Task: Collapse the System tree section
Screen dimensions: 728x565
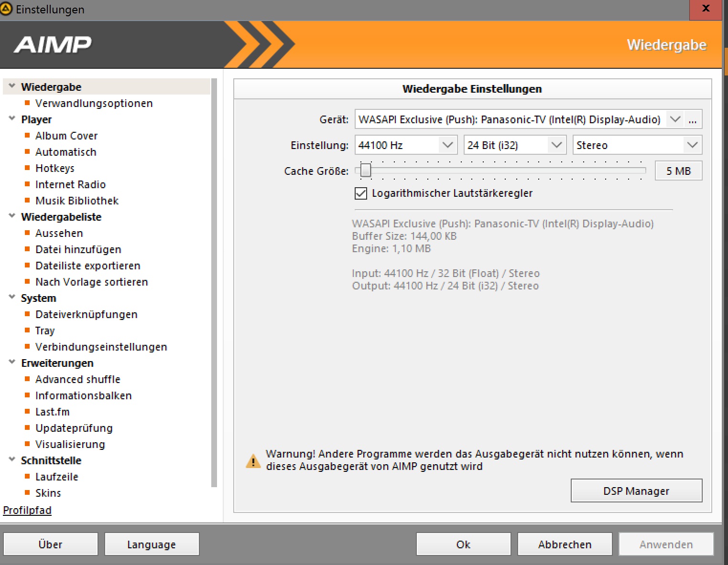Action: [12, 297]
